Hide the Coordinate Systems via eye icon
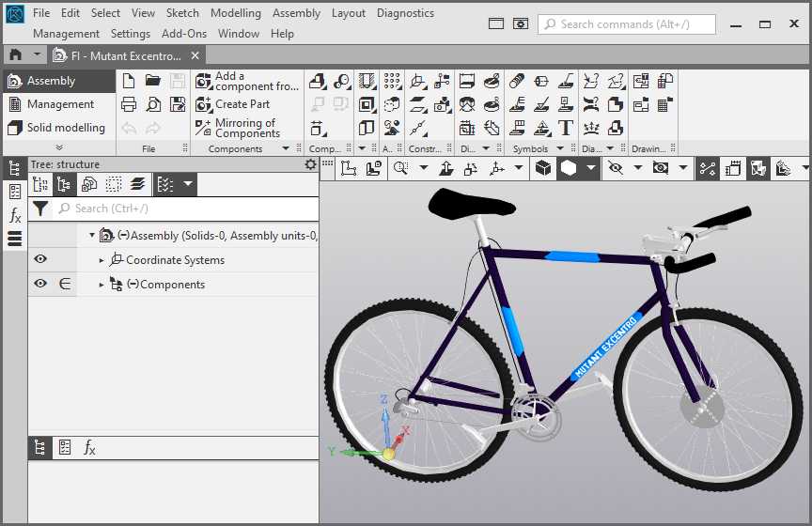 40,260
